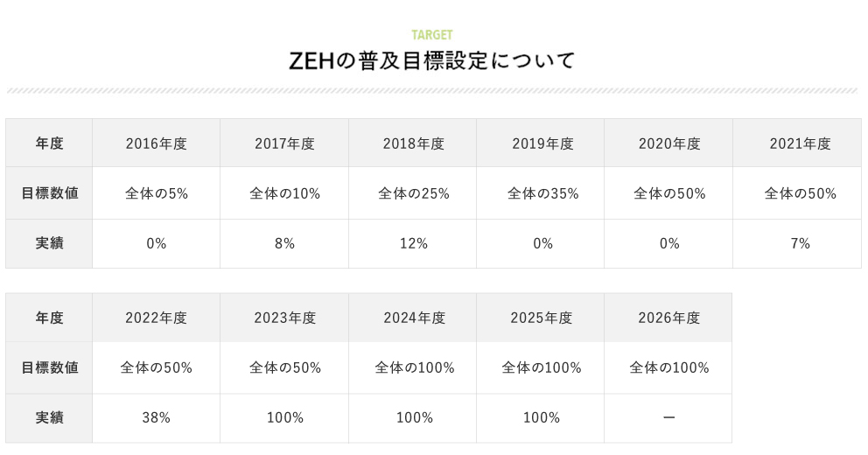
Task: Click the 2019年度 header cell
Action: pos(542,143)
